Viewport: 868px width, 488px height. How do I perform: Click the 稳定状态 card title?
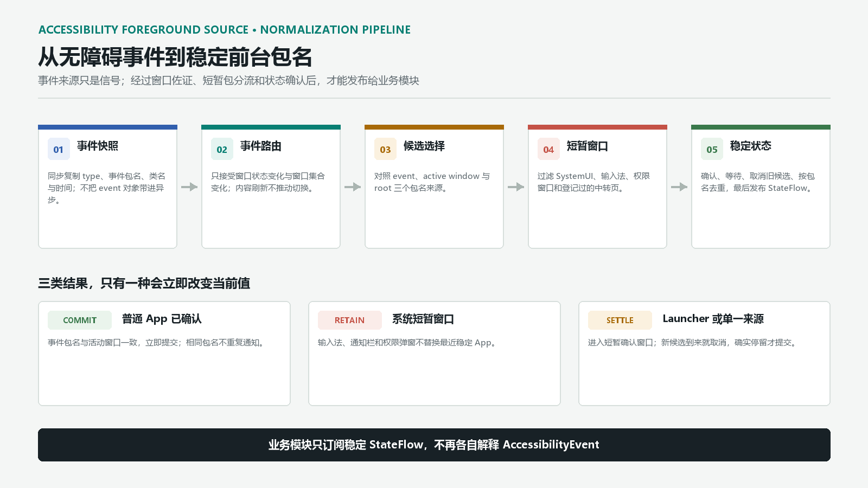(x=751, y=146)
